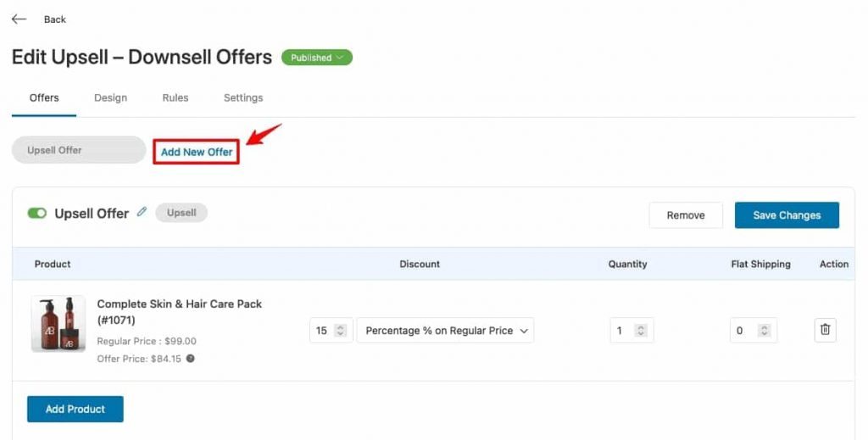Open the Settings tab
The image size is (868, 440).
click(x=243, y=98)
